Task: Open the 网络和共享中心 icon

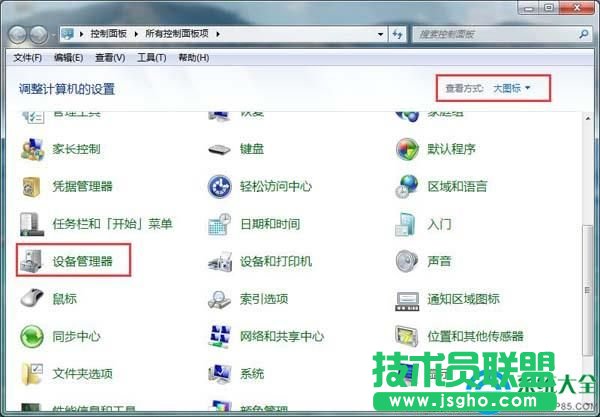Action: 219,336
